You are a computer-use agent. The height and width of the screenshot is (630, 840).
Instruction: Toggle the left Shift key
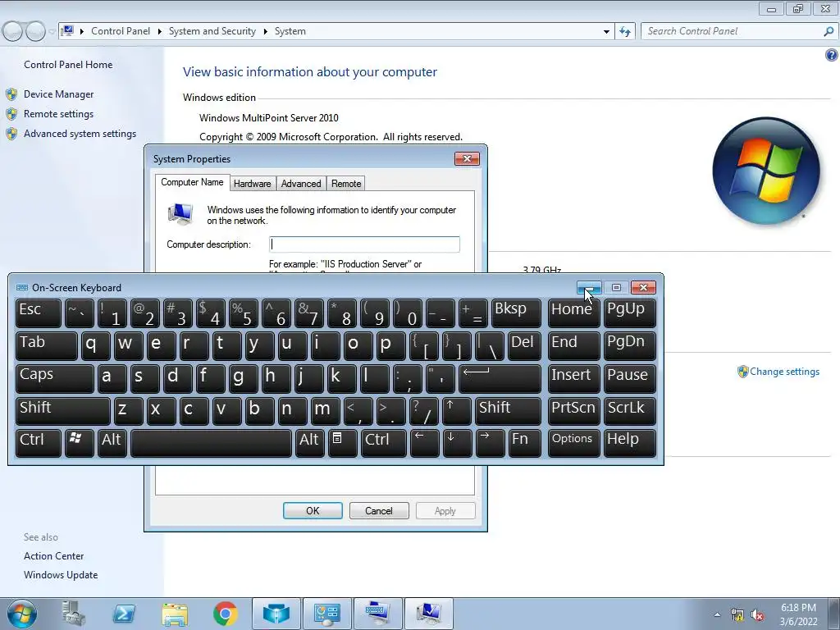coord(62,412)
